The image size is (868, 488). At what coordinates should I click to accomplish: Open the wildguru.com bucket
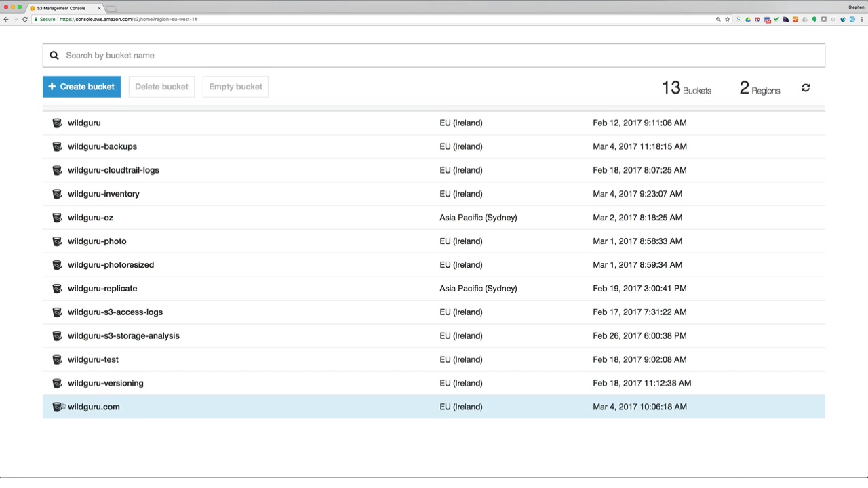[x=94, y=407]
